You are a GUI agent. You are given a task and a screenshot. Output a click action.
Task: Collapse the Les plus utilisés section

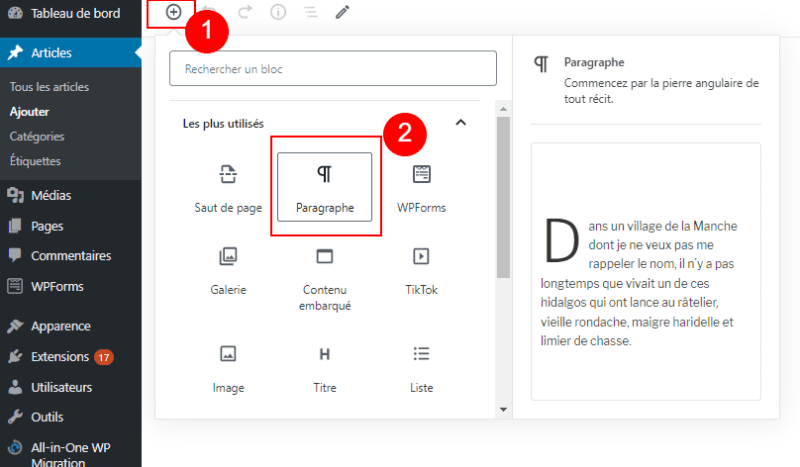tap(461, 123)
